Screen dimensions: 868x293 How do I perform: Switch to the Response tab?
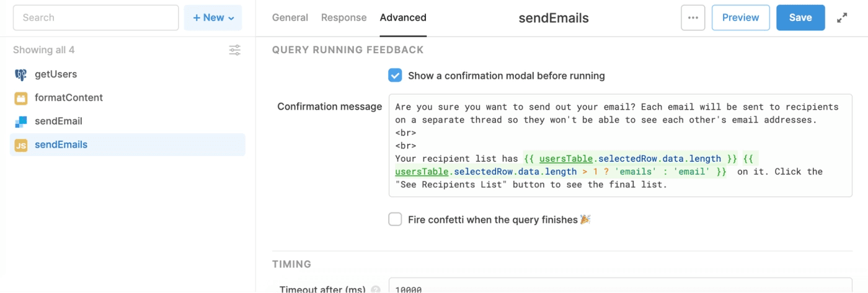[x=343, y=18]
